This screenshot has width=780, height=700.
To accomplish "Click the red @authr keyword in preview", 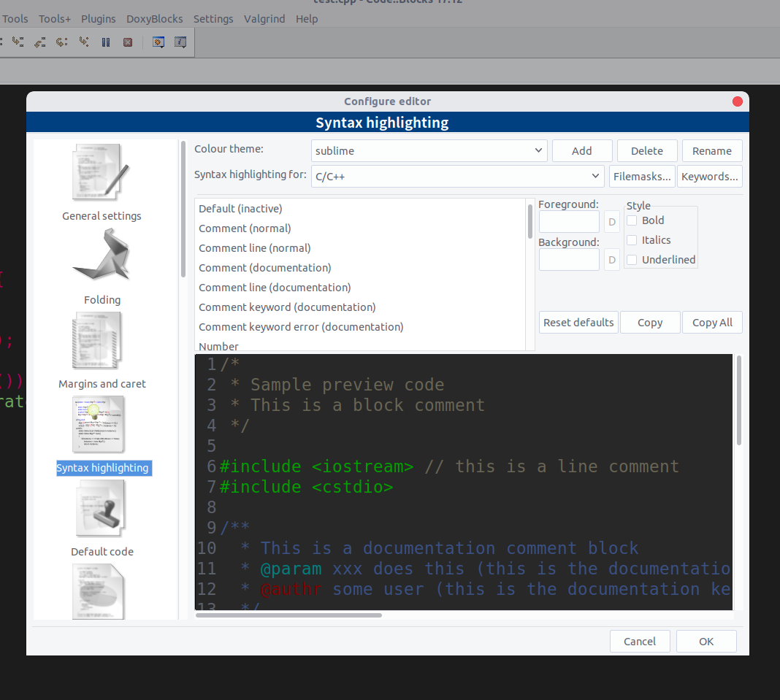I will point(291,589).
